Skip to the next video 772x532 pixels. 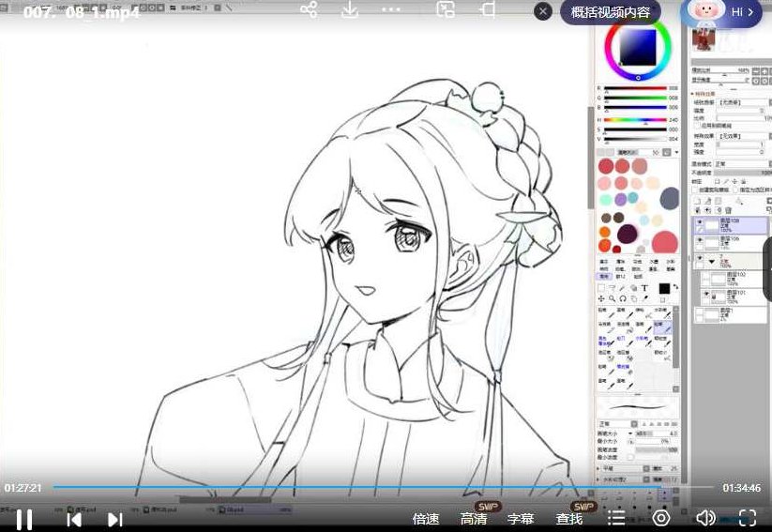tap(114, 519)
